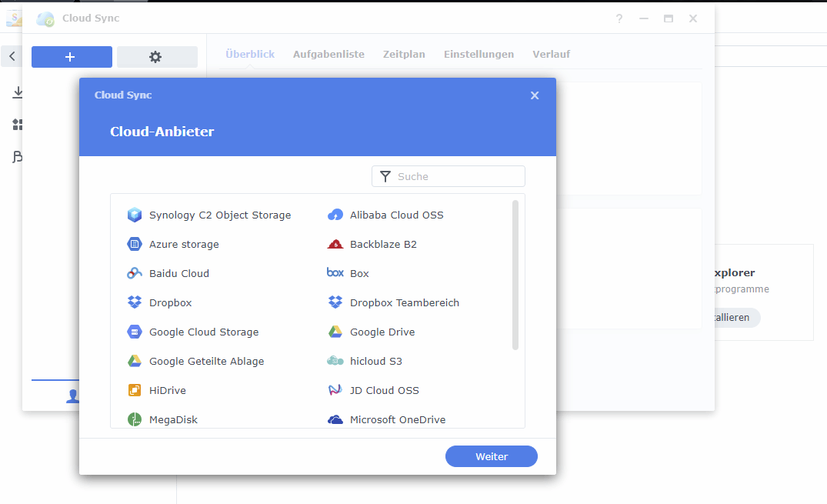Image resolution: width=827 pixels, height=504 pixels.
Task: Open the Zeitplan tab
Action: click(404, 55)
